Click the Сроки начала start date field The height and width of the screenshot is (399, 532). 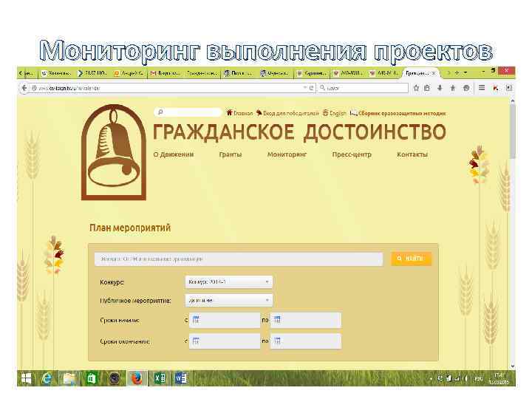225,320
